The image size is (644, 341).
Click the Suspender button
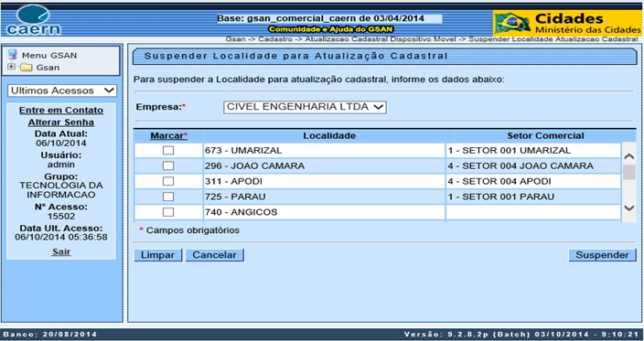pyautogui.click(x=602, y=255)
